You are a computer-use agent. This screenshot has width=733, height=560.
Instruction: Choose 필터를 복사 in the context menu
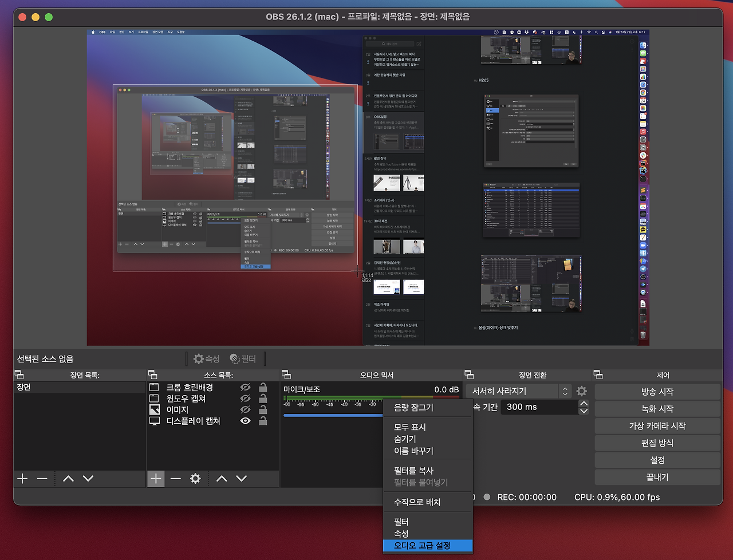[x=428, y=471]
